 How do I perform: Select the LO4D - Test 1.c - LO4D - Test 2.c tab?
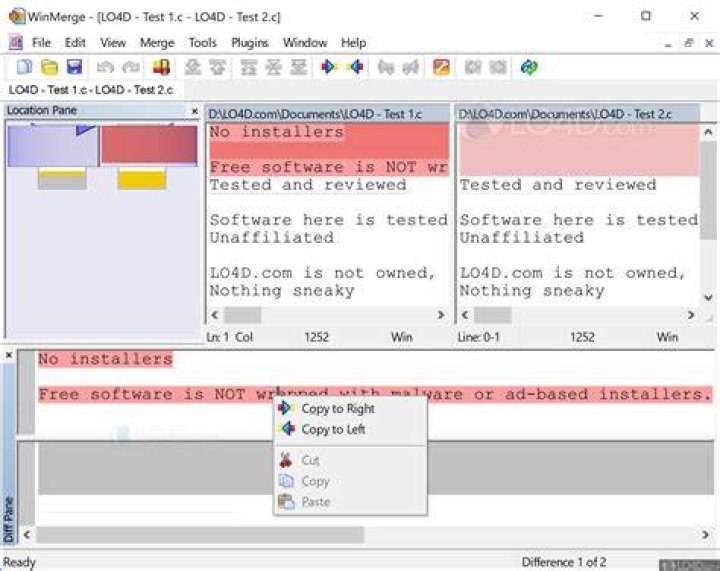tap(91, 90)
